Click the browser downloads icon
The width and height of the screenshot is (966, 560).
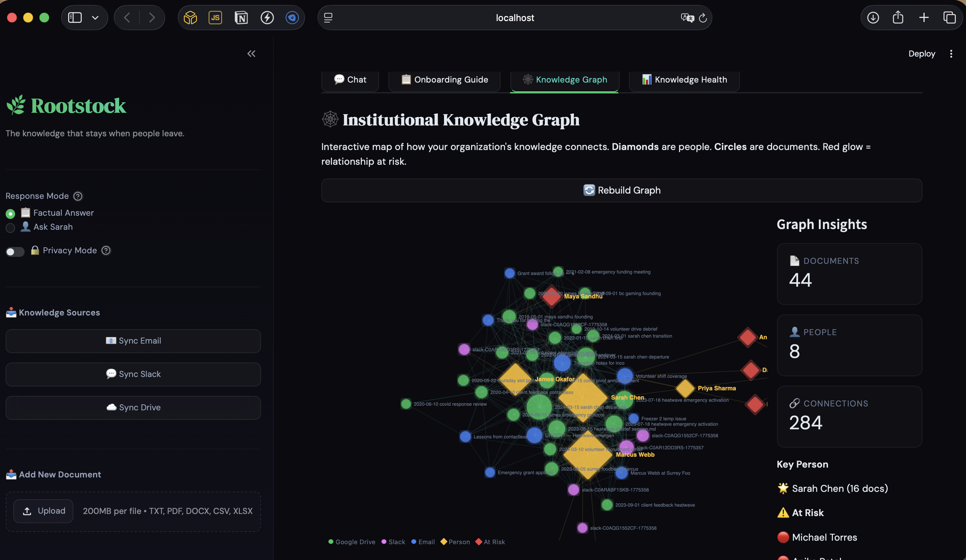pos(873,18)
